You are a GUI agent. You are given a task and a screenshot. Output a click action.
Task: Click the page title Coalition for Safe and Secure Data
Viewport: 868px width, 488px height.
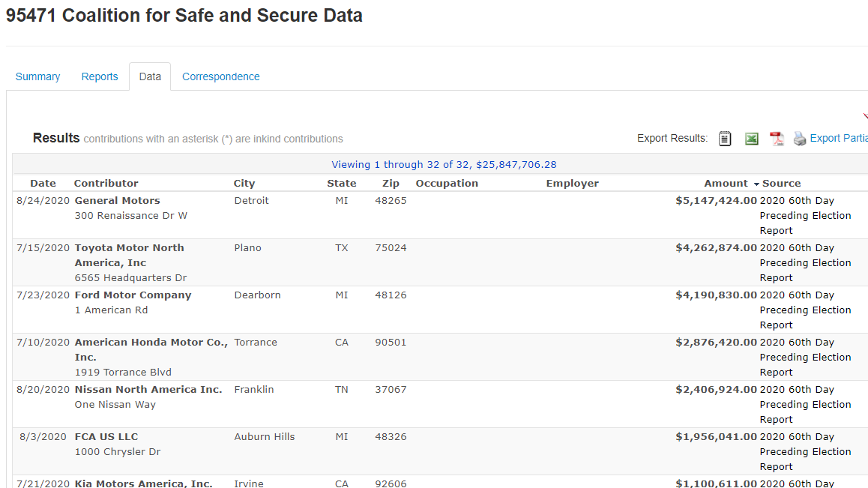184,16
